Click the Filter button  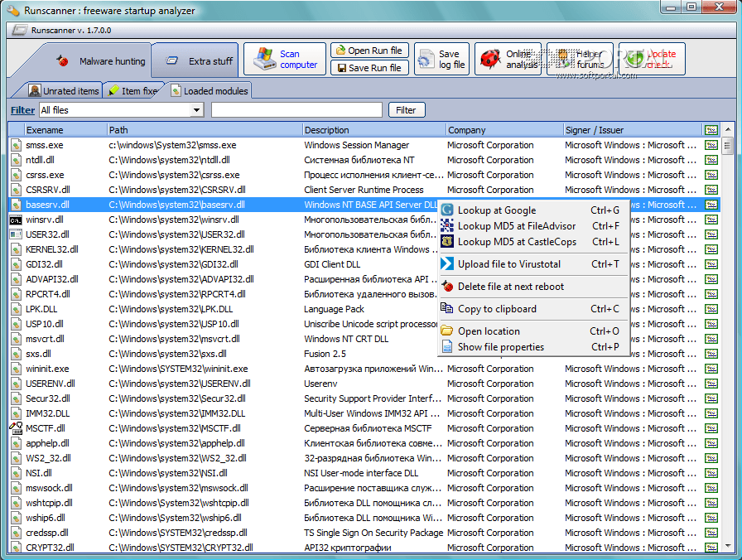(407, 110)
